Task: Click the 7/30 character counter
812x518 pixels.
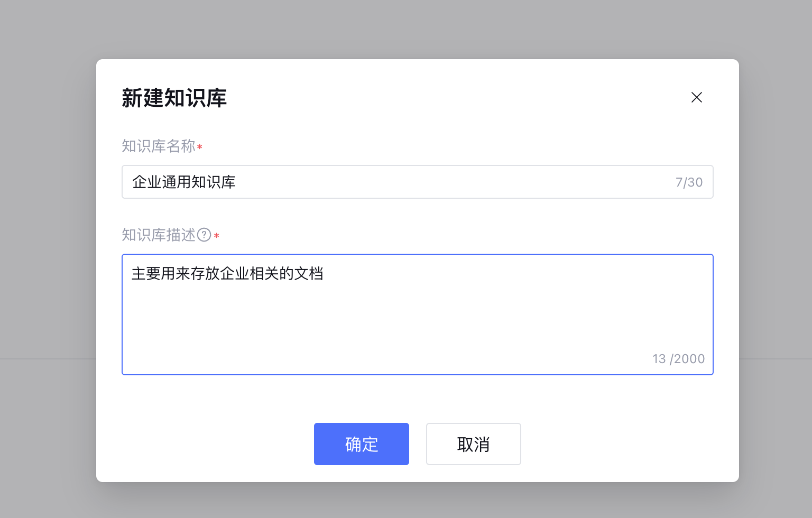Action: click(689, 182)
